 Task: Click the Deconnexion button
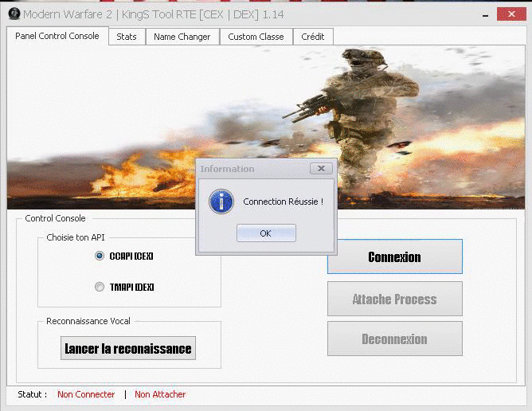(394, 339)
